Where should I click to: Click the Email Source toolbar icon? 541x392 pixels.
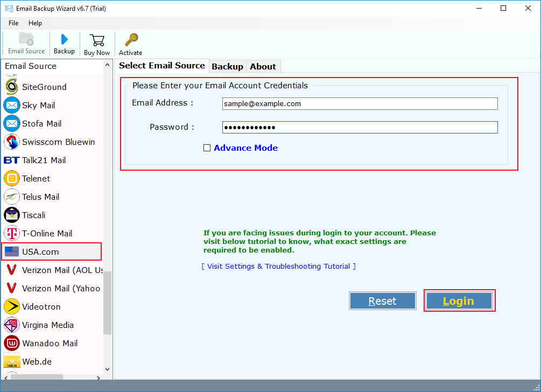click(26, 39)
